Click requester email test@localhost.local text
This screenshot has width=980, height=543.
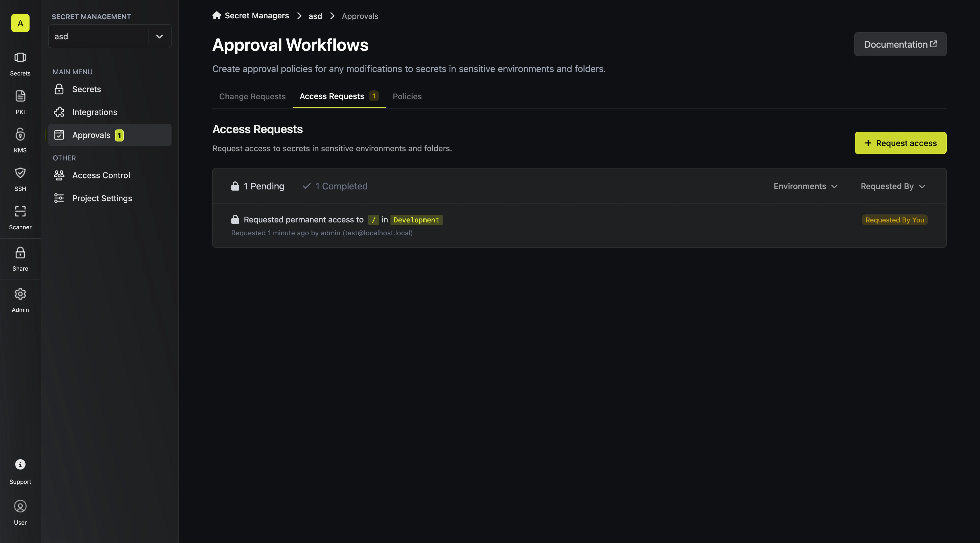click(377, 233)
